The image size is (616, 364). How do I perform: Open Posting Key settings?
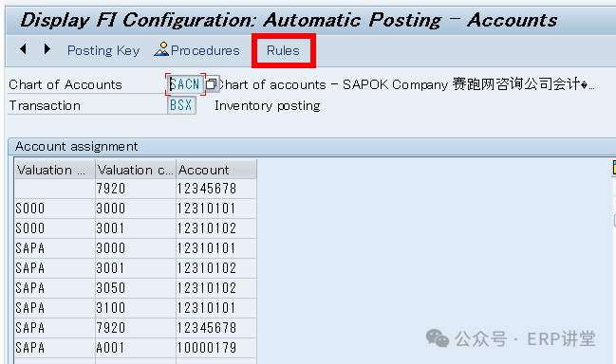(x=103, y=50)
